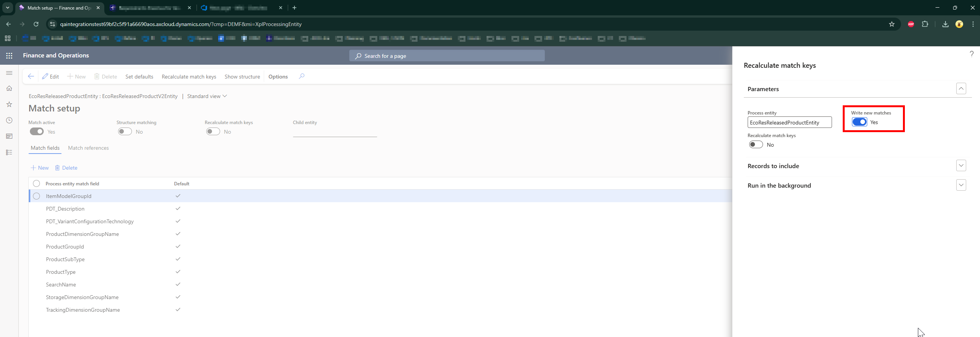Toggle the Write new matches switch

[859, 122]
